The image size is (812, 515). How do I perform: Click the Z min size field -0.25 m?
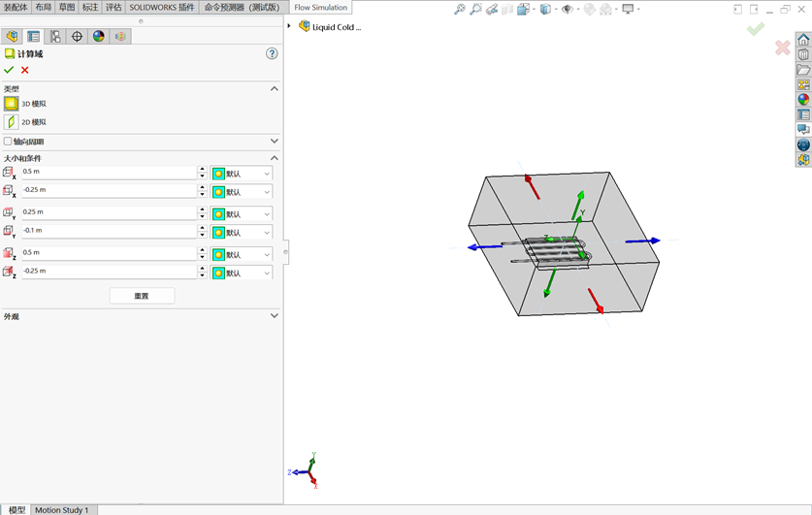coord(109,272)
